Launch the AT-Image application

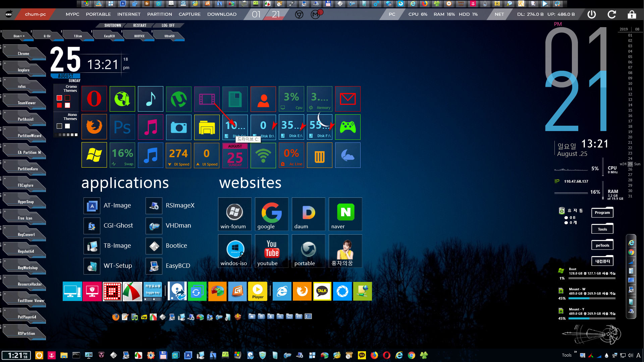click(108, 205)
